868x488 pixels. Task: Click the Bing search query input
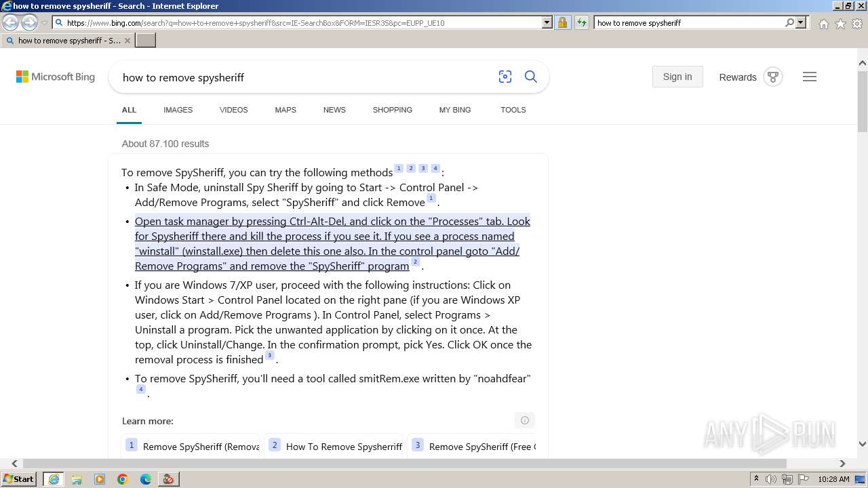pos(305,77)
